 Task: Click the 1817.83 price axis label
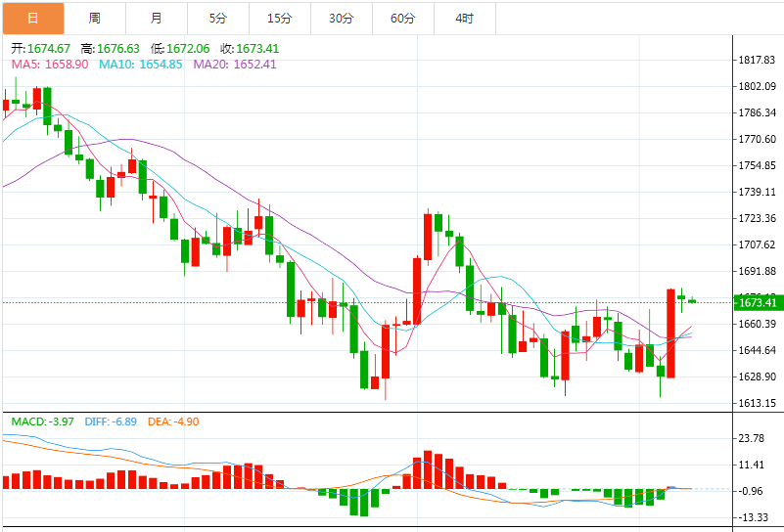(757, 60)
